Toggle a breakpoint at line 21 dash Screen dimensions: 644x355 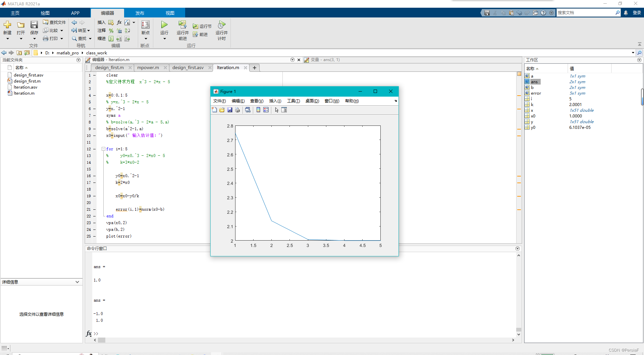click(95, 209)
